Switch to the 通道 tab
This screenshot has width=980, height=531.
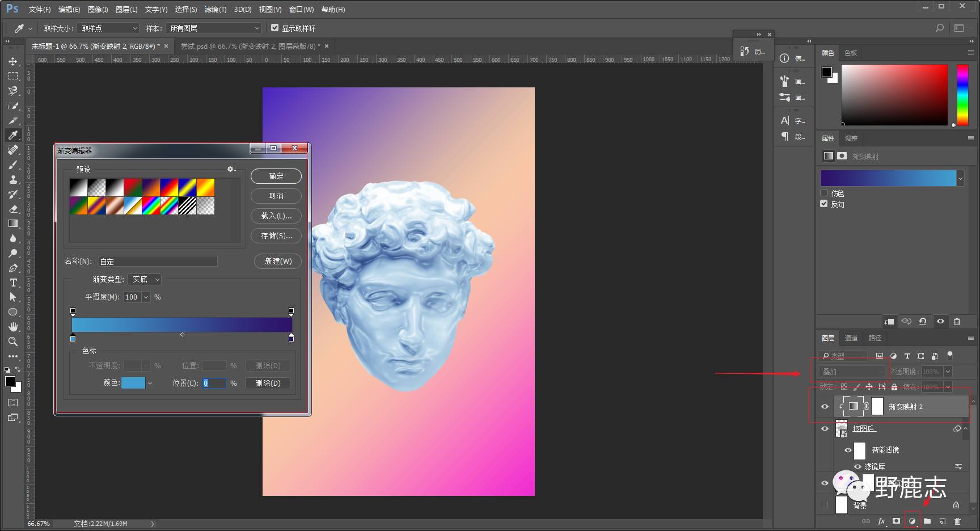(851, 338)
